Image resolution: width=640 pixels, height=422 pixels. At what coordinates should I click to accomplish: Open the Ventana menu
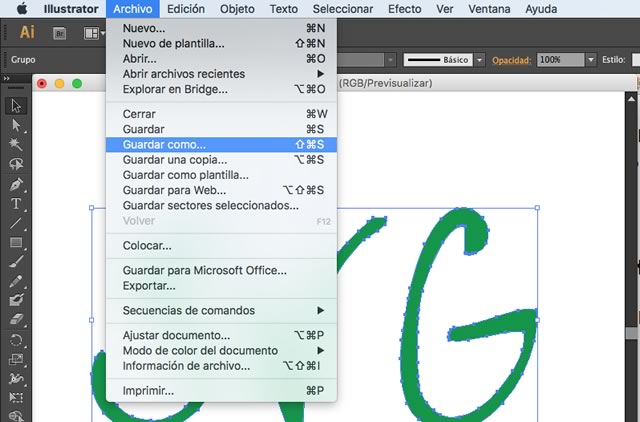pos(489,9)
